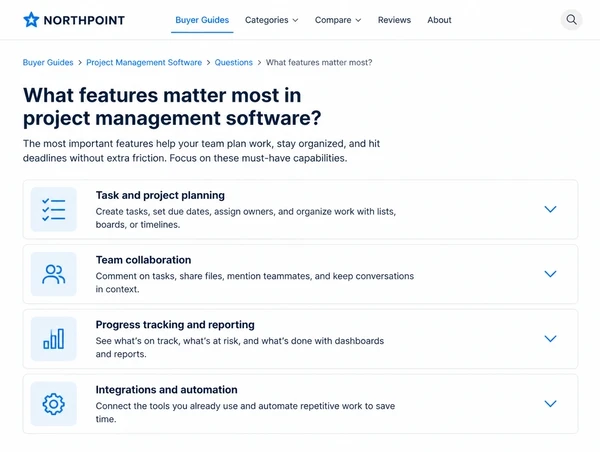Image resolution: width=600 pixels, height=452 pixels.
Task: Follow the Project Management Software breadcrumb
Action: click(x=144, y=62)
